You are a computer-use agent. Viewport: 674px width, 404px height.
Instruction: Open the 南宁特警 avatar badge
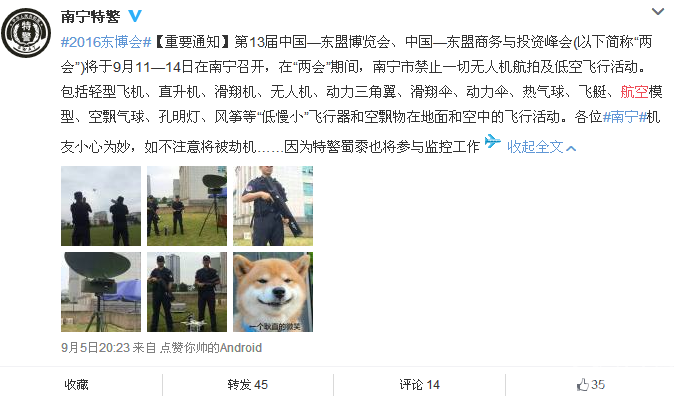pyautogui.click(x=26, y=33)
